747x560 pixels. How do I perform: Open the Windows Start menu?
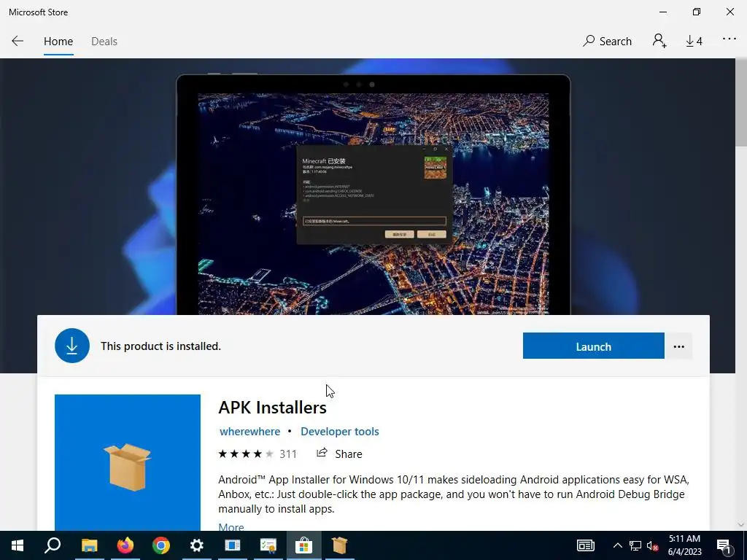(x=18, y=545)
